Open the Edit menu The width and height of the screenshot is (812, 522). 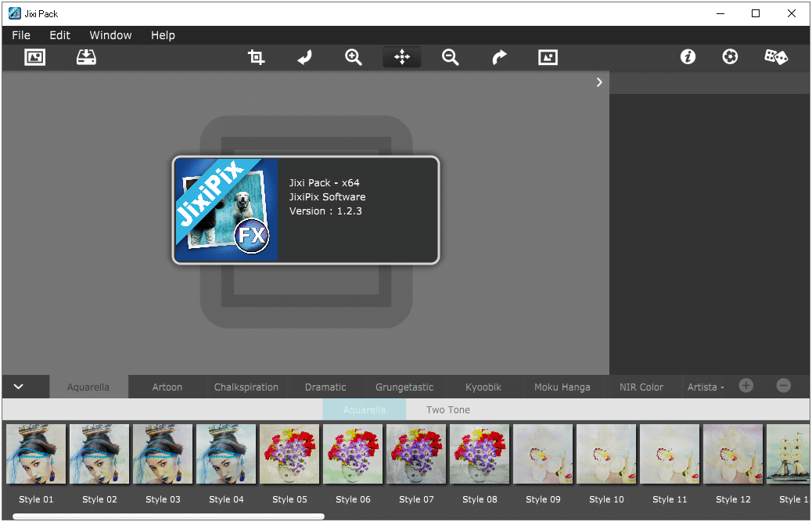pyautogui.click(x=59, y=35)
